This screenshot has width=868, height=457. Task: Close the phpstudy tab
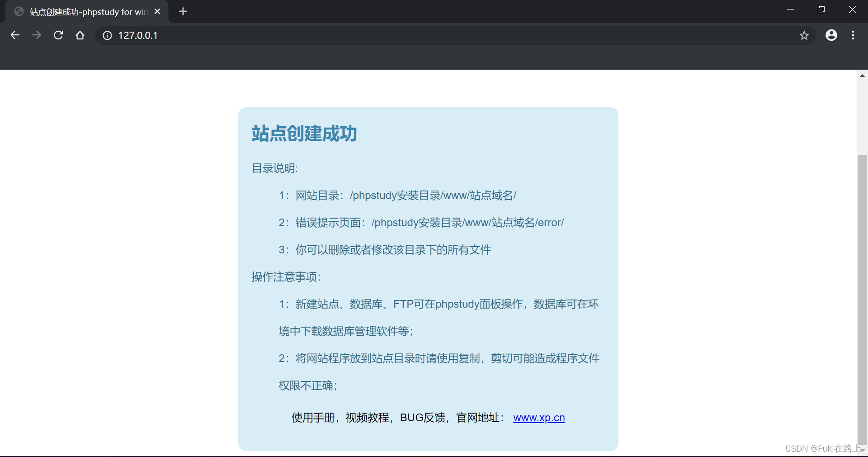(x=157, y=11)
